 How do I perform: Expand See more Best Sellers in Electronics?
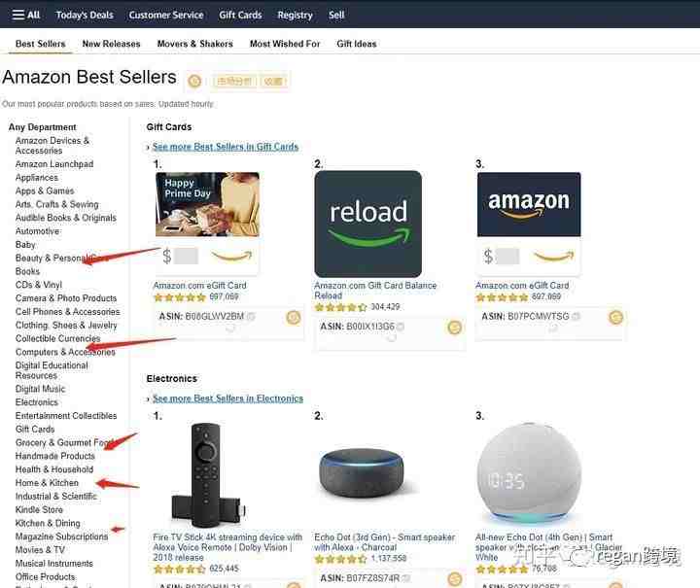(227, 398)
